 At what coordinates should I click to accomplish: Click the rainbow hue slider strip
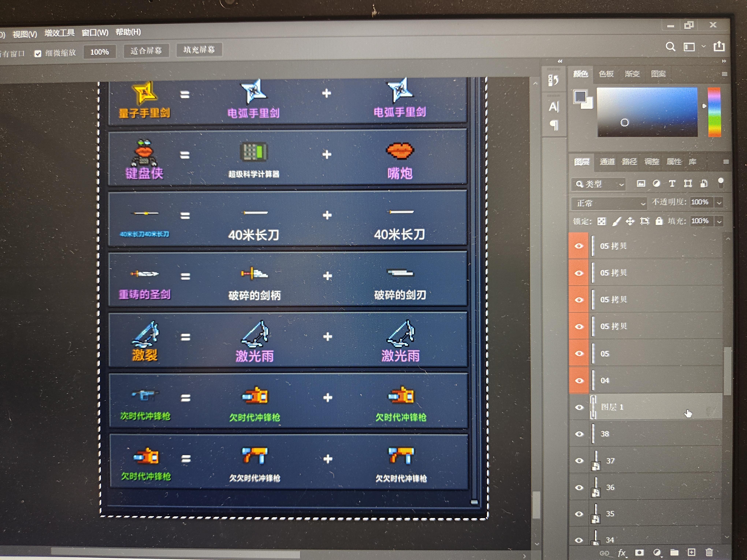[x=714, y=112]
